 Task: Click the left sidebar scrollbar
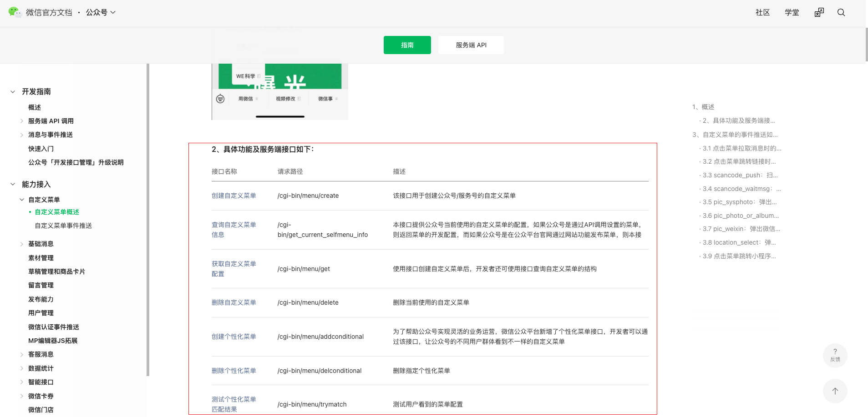point(148,218)
